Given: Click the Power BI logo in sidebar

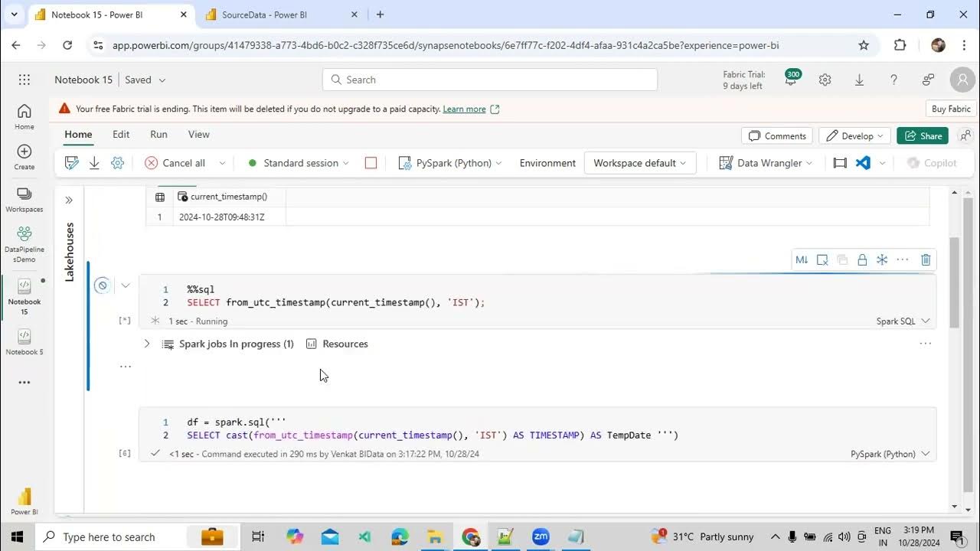Looking at the screenshot, I should click(x=24, y=500).
